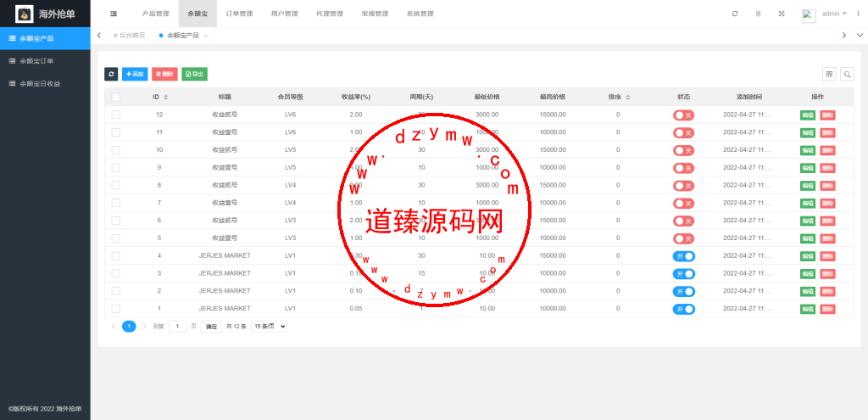Image resolution: width=868 pixels, height=420 pixels.
Task: Click 编辑 for row ID 4
Action: (808, 256)
